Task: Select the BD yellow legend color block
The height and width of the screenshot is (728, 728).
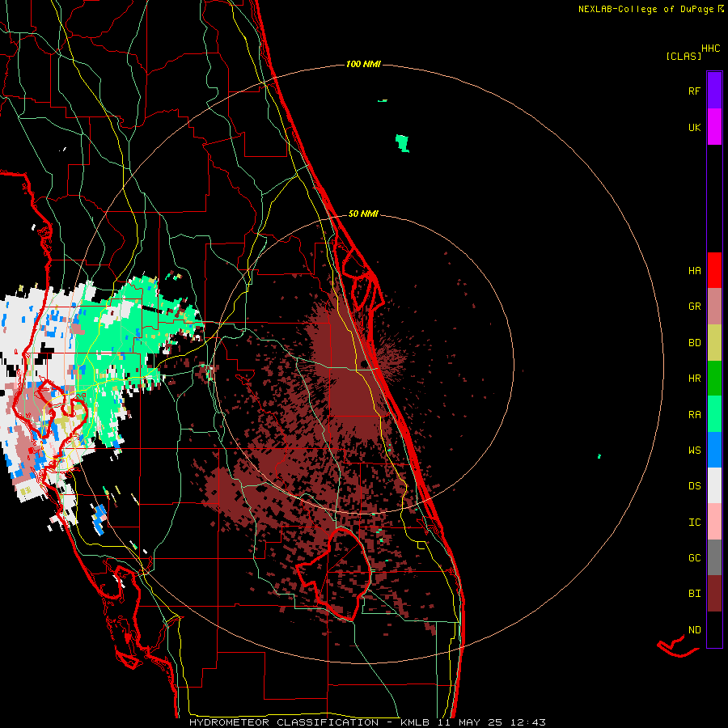Action: click(x=714, y=342)
